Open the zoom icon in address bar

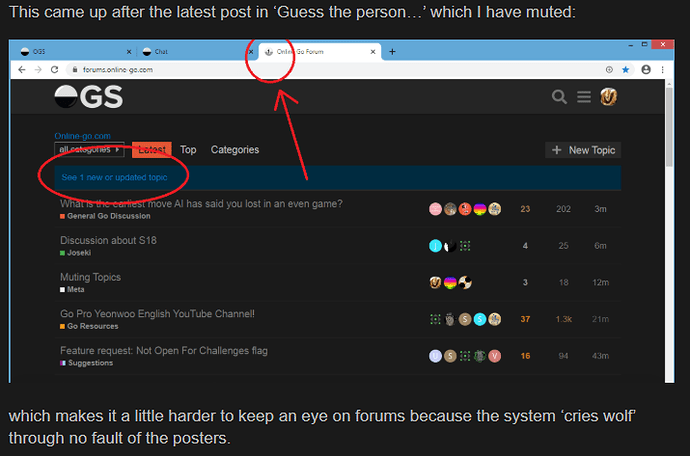(609, 70)
